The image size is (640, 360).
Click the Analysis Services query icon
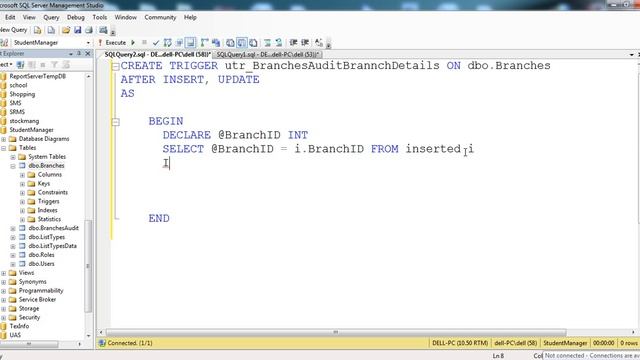coord(51,30)
